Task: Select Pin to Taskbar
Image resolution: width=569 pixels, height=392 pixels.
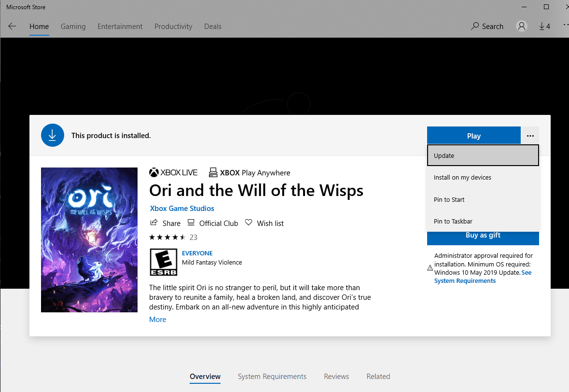Action: 483,221
